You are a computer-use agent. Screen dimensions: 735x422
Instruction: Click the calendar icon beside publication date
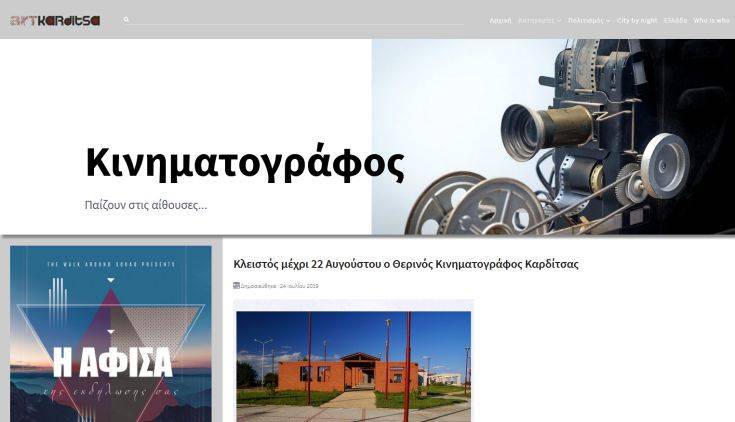tap(236, 286)
